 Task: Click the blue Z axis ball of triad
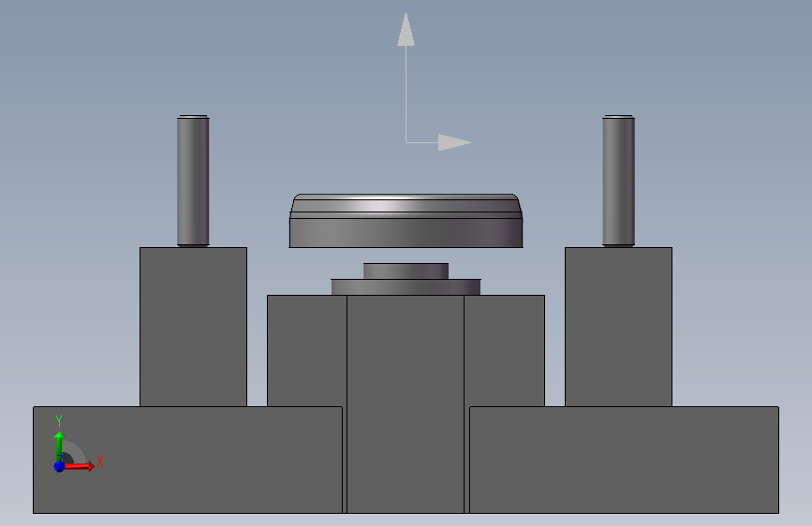pyautogui.click(x=60, y=466)
